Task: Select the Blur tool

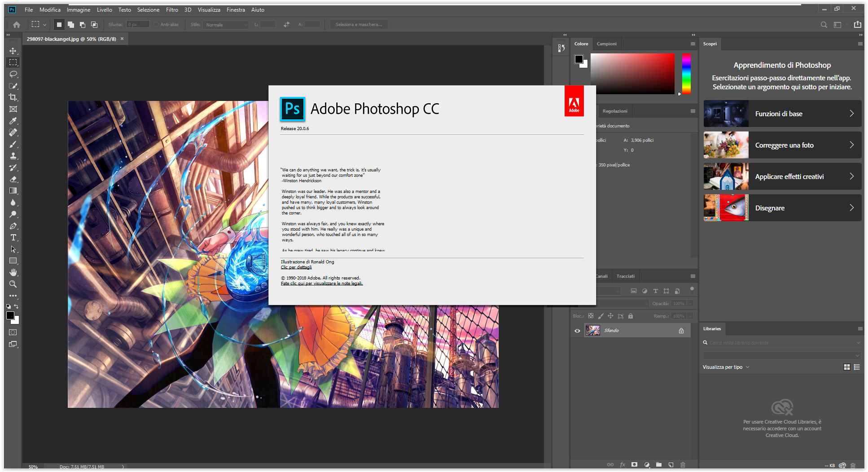Action: pos(13,202)
